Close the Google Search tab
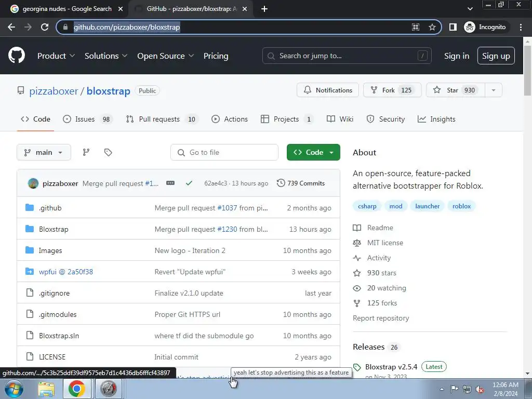 click(x=121, y=9)
